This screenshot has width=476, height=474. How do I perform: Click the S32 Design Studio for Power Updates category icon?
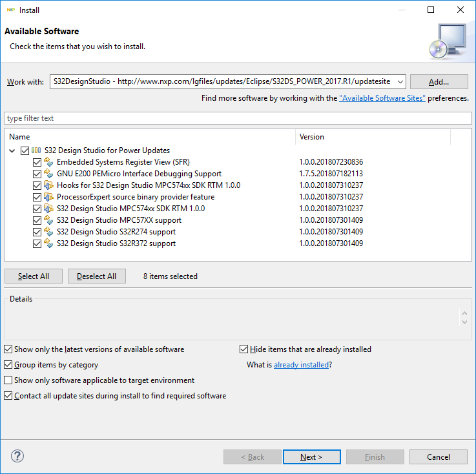[x=36, y=150]
